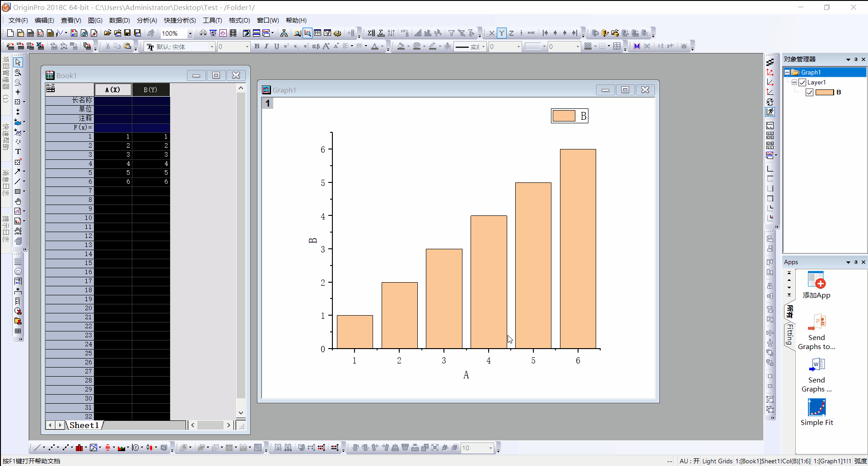Click the X axis title A
This screenshot has width=868, height=466.
(466, 375)
